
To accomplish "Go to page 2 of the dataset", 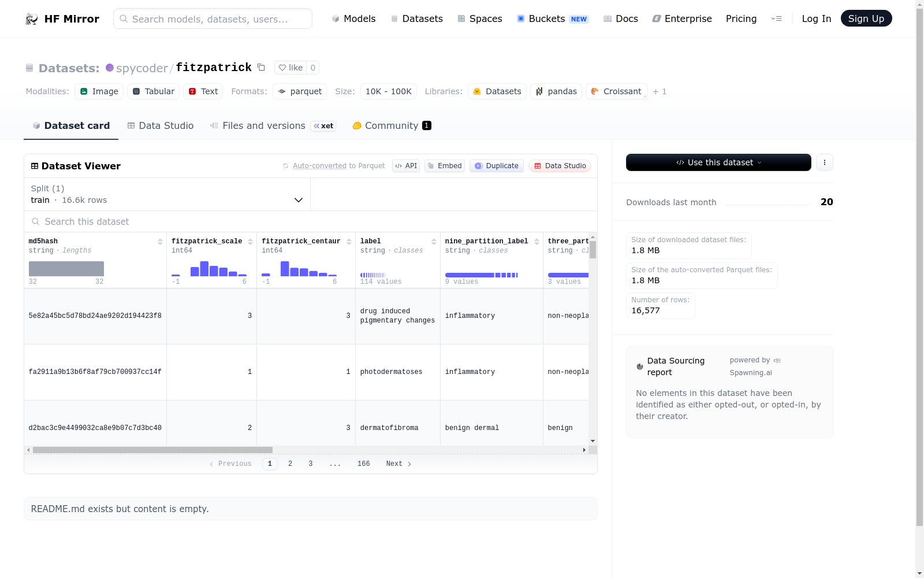I will point(290,464).
